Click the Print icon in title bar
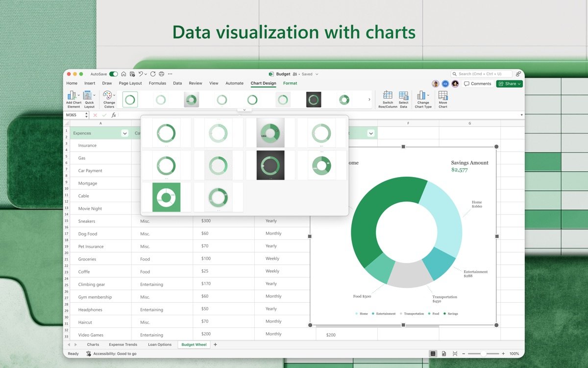Screen dimensions: 588x368 161,74
